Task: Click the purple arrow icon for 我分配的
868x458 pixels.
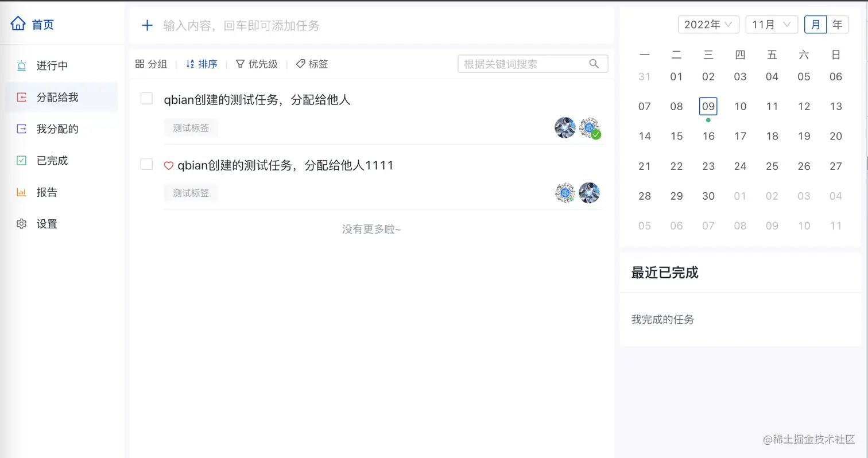Action: 22,129
